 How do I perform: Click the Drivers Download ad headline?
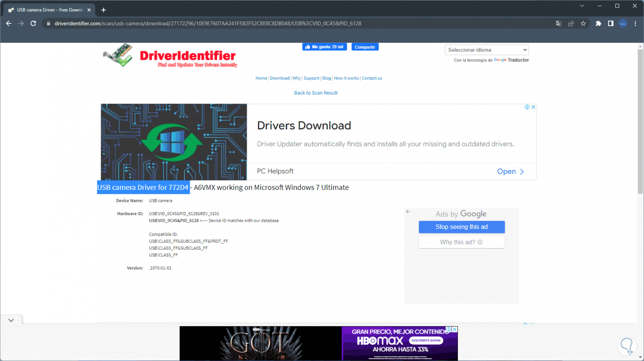coord(304,125)
